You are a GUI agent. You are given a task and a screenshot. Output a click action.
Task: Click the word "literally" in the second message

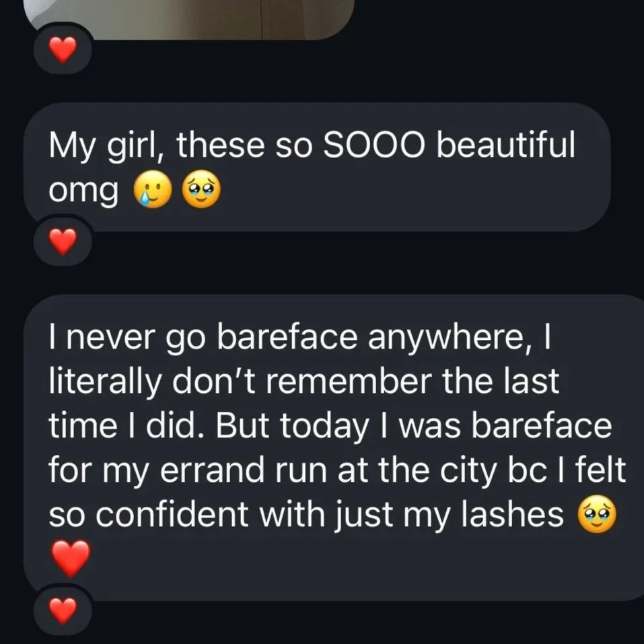coord(105,382)
